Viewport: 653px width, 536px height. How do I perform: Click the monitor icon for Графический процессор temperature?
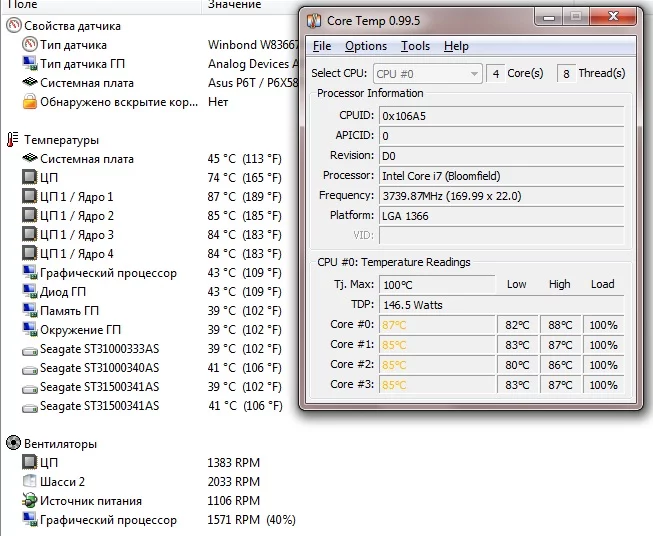30,272
